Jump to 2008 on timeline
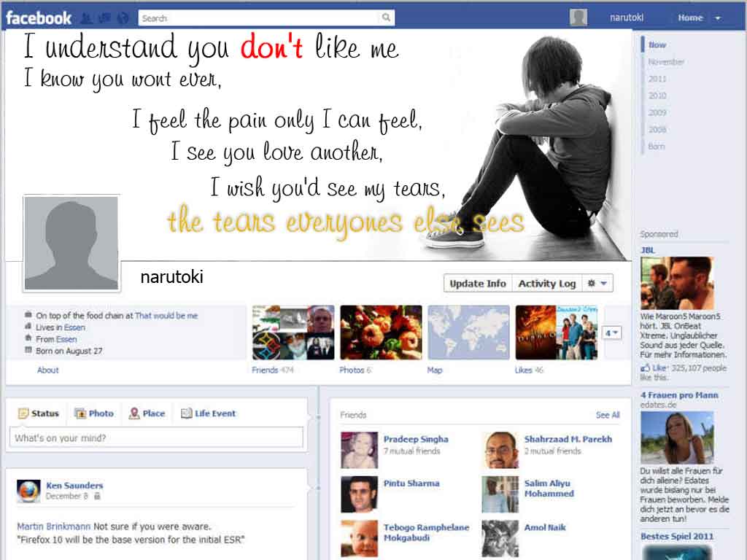 [x=657, y=130]
